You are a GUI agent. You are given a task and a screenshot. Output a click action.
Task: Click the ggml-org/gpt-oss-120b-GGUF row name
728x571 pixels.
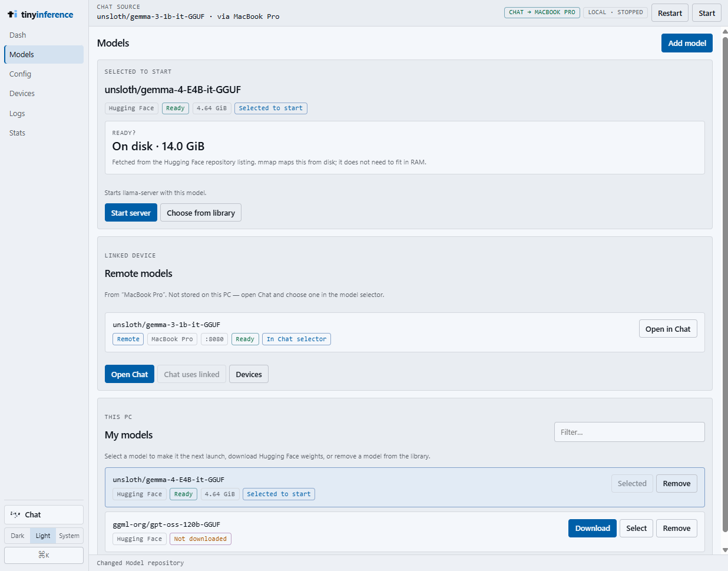pyautogui.click(x=167, y=524)
